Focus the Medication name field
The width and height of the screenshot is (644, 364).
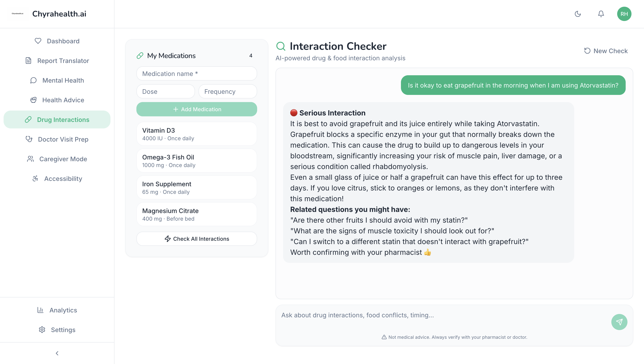click(x=197, y=73)
